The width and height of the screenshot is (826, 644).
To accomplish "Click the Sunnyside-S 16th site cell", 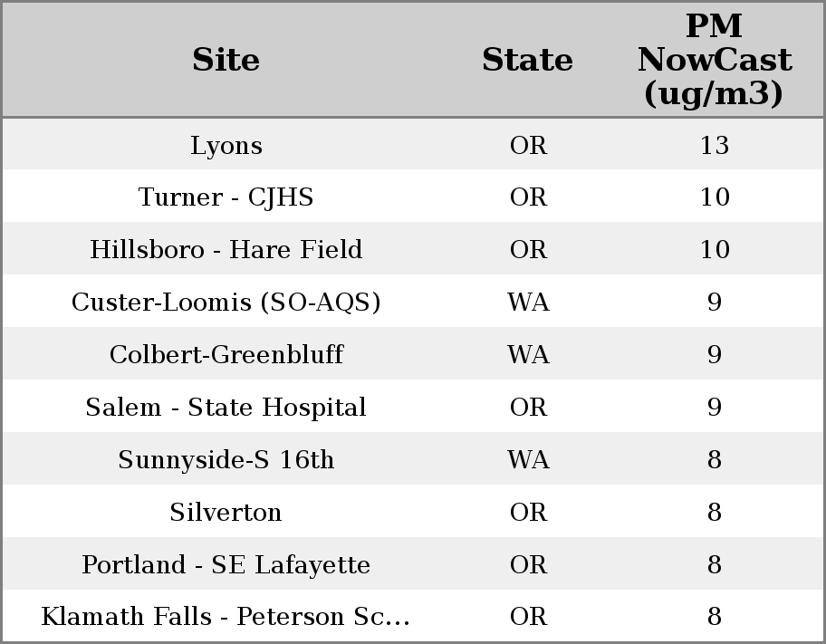I will [226, 460].
